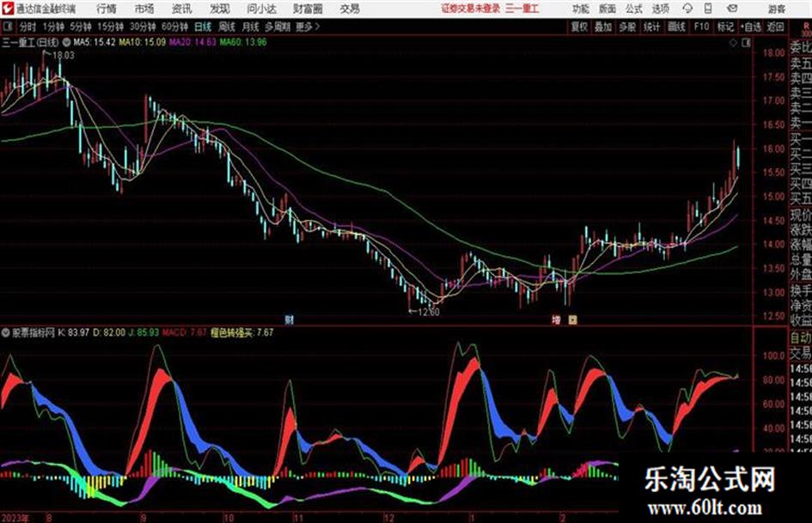
Task: Open the 行情 menu
Action: tap(107, 9)
